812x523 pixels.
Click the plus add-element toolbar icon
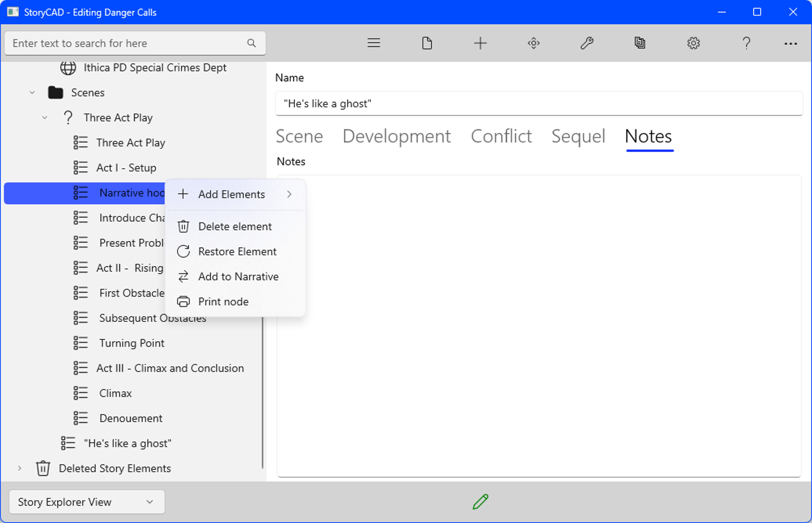pyautogui.click(x=480, y=43)
